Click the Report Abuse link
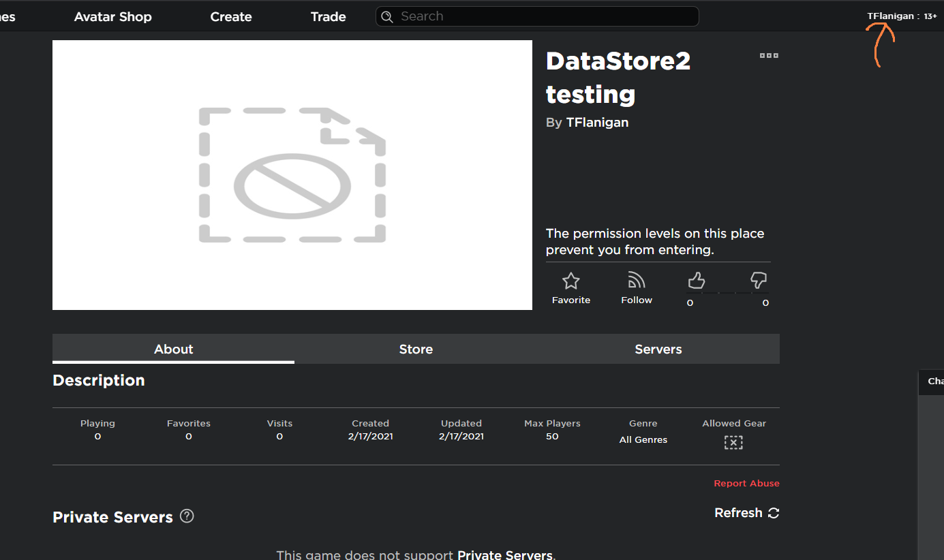944x560 pixels. pyautogui.click(x=746, y=483)
